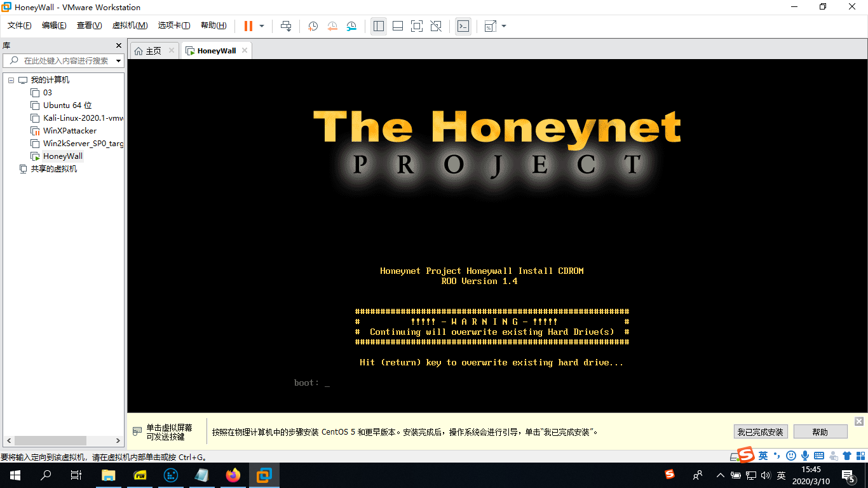
Task: Toggle Unity mode in the toolbar
Action: [436, 26]
